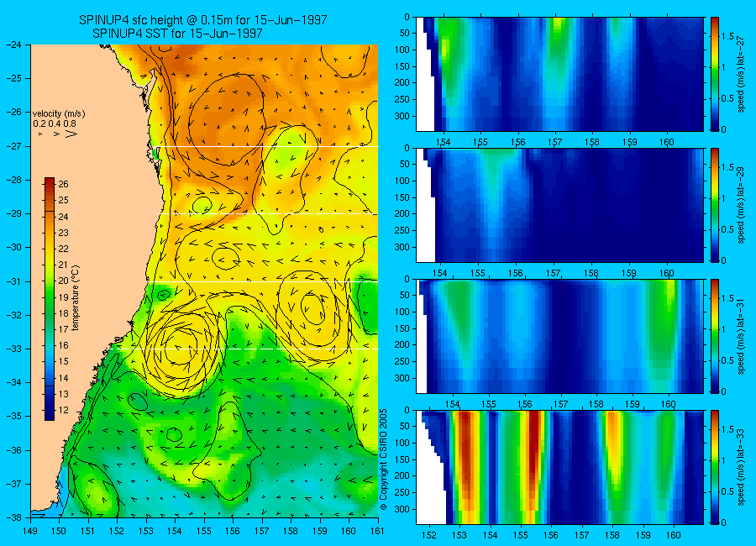Click the title 'SPINUP4 sfc height @ 0.15m for 15-Jun-1997'

click(x=203, y=20)
